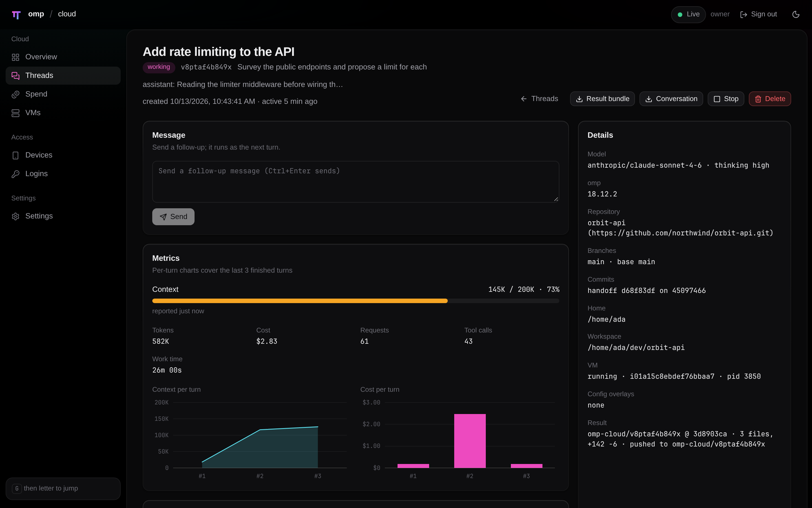The width and height of the screenshot is (812, 508).
Task: Click the Requests value 61
Action: pos(364,341)
